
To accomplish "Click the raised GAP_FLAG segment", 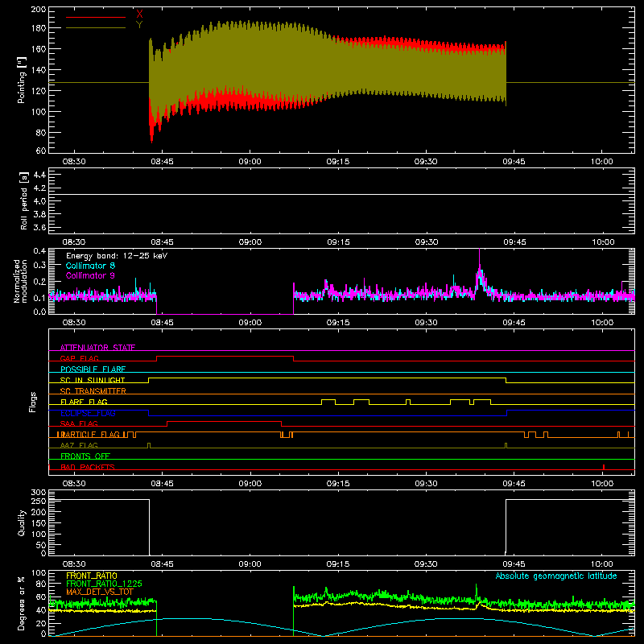I will [225, 356].
